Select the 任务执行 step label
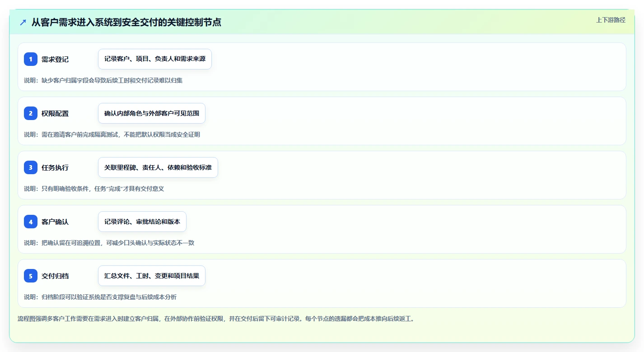Screen dimensions: 644x352 coord(55,167)
